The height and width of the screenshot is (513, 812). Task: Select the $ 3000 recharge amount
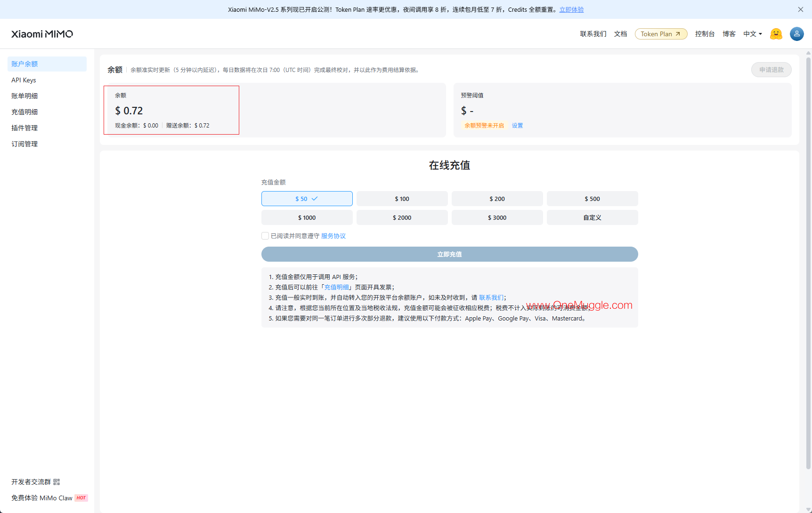497,217
